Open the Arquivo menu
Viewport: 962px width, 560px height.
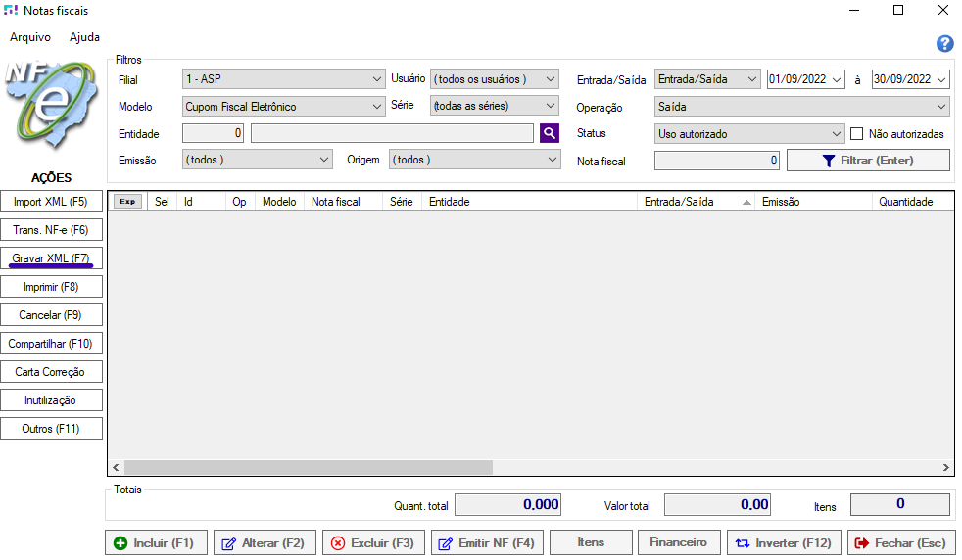(30, 37)
